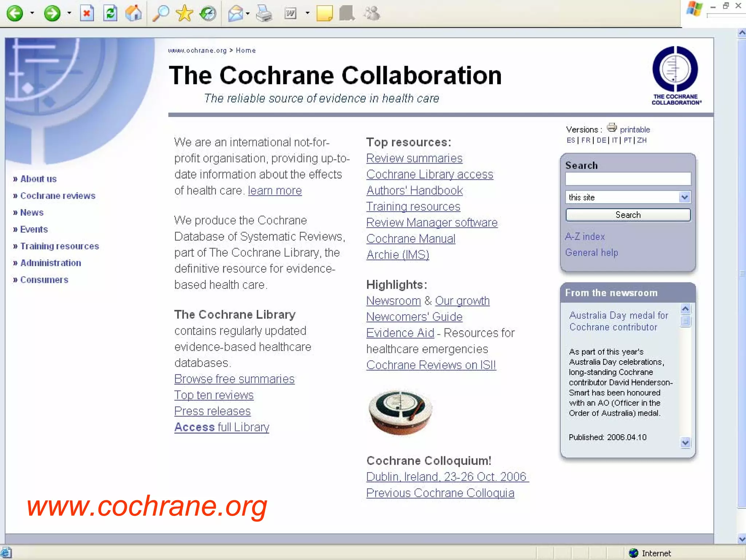
Task: Print the page with the printer icon
Action: [264, 14]
